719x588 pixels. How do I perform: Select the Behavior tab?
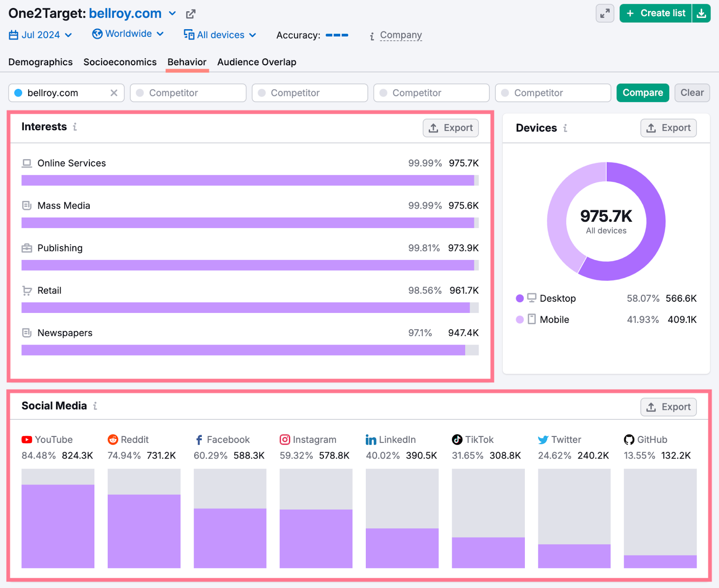(x=187, y=62)
